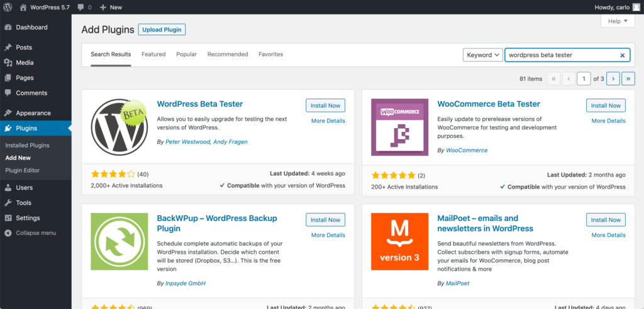Open Installed Plugins submenu item
The width and height of the screenshot is (644, 309).
(x=28, y=145)
